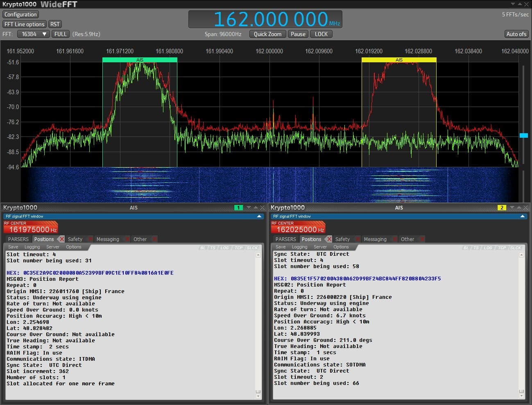
Task: Collapse the left RF signal FFT window
Action: pos(259,216)
